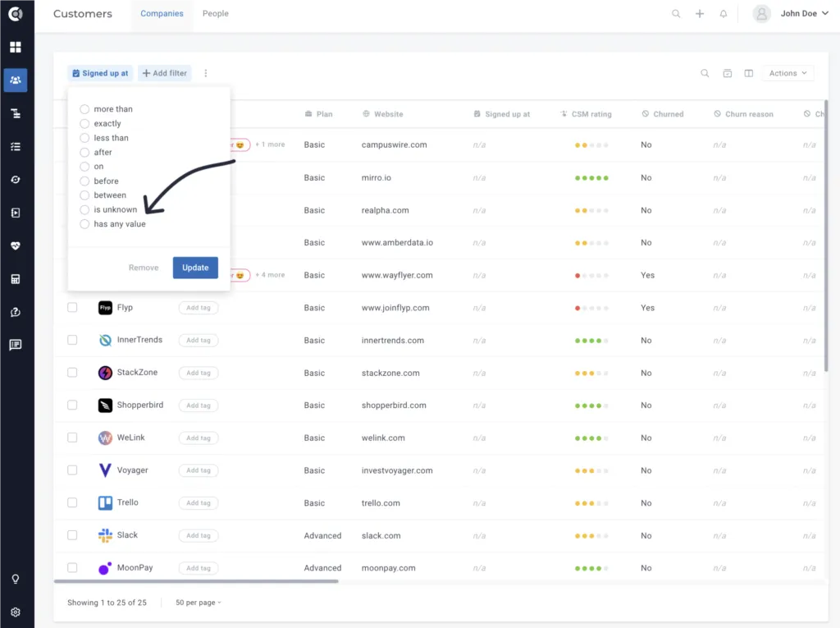Click Add tag for the Trello row
840x628 pixels.
(x=199, y=503)
